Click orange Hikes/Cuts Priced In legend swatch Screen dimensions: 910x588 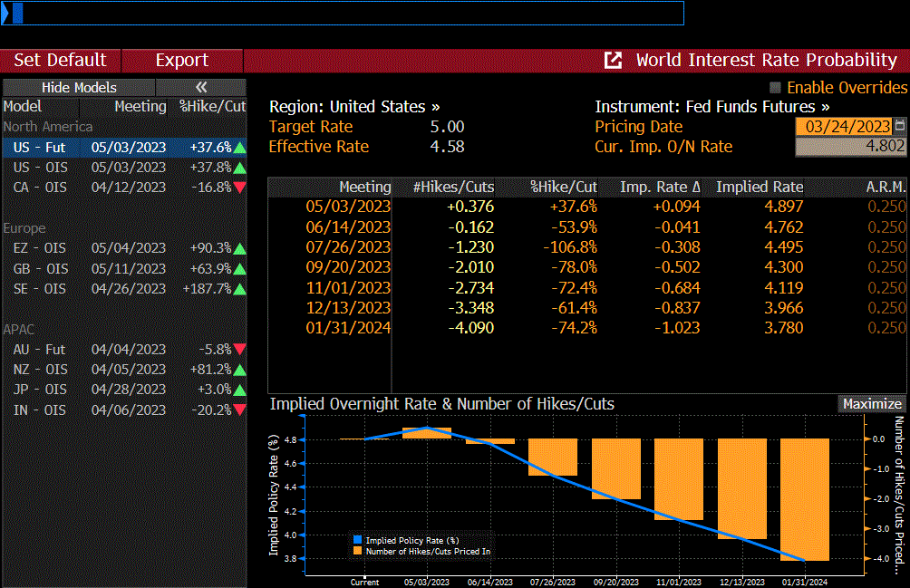click(x=357, y=551)
